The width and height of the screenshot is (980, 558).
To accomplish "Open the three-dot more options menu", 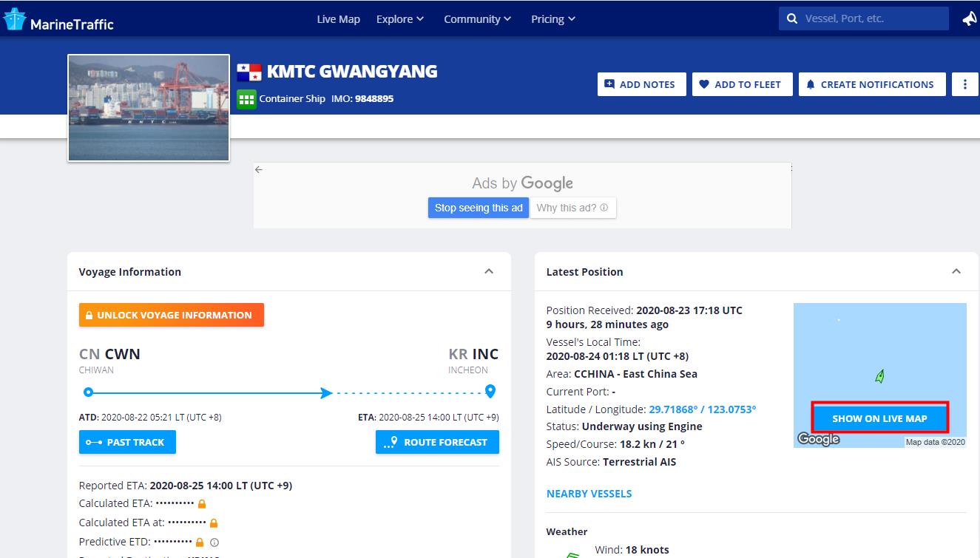I will click(964, 84).
